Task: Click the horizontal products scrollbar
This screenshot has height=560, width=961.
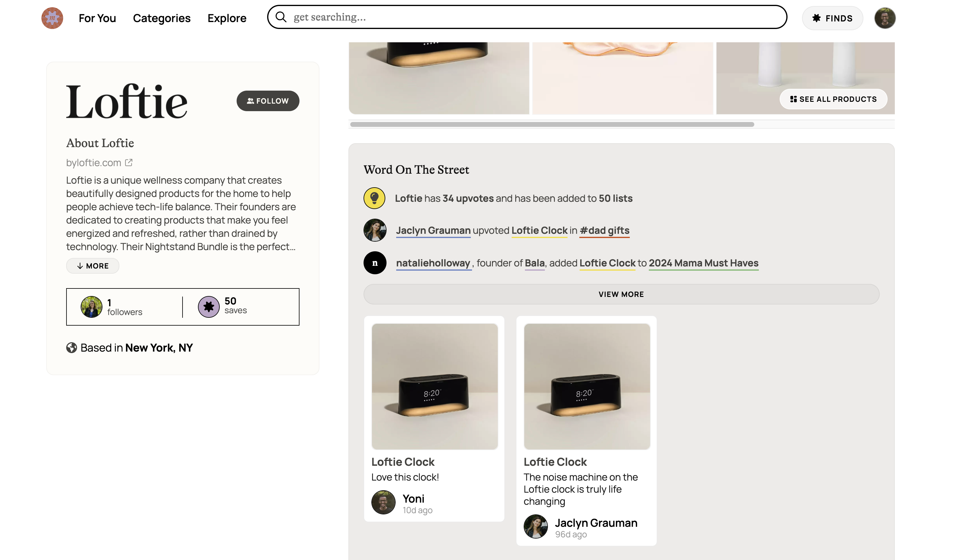Action: coord(552,125)
